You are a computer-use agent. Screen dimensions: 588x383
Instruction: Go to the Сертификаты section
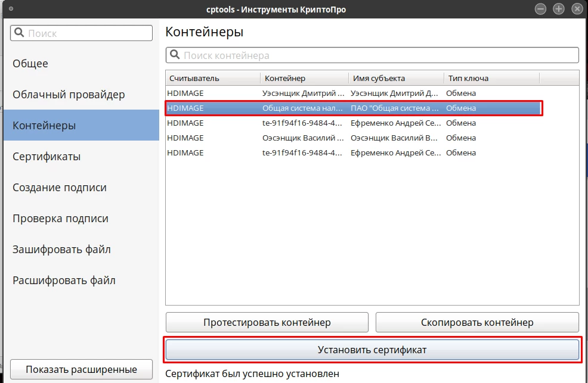(x=81, y=157)
